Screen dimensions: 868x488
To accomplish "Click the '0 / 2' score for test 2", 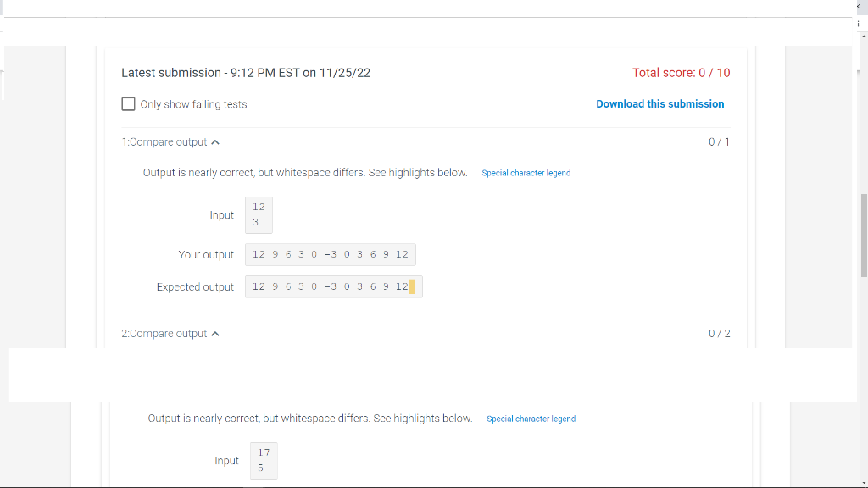I will point(719,333).
